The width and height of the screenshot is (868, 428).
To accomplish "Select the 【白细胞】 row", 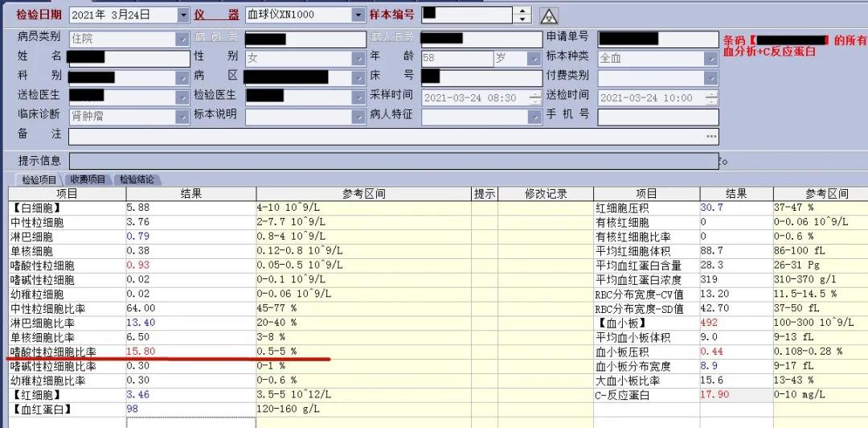I will coord(301,208).
